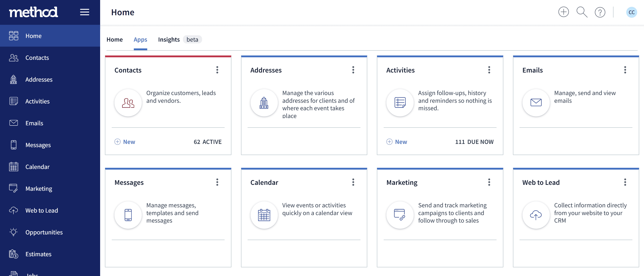The image size is (644, 276).
Task: Click the plus add-new icon in header
Action: (x=563, y=12)
